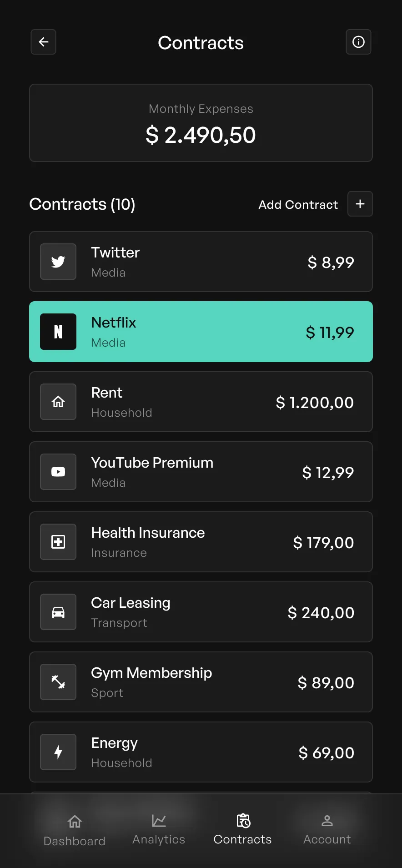
Task: Tap the Monthly Expenses summary card
Action: coord(201,123)
